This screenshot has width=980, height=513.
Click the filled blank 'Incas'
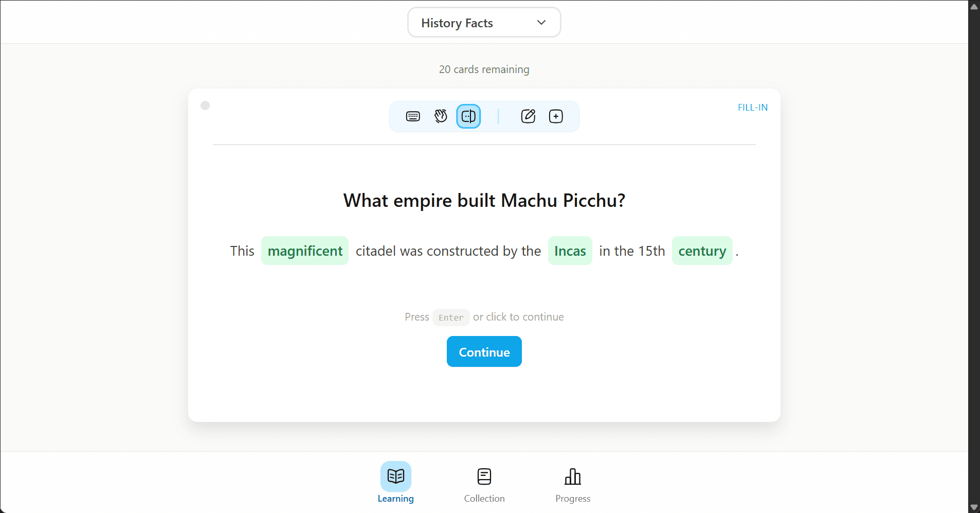(570, 251)
